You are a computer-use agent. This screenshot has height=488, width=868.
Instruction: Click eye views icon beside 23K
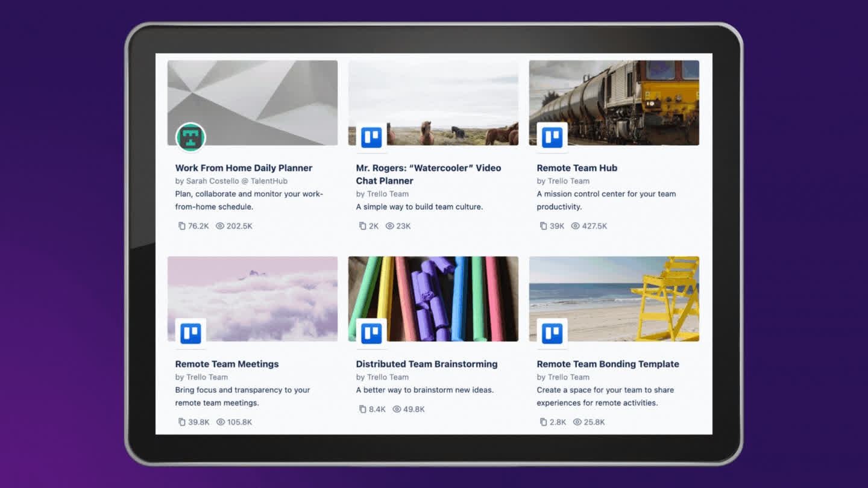tap(390, 226)
